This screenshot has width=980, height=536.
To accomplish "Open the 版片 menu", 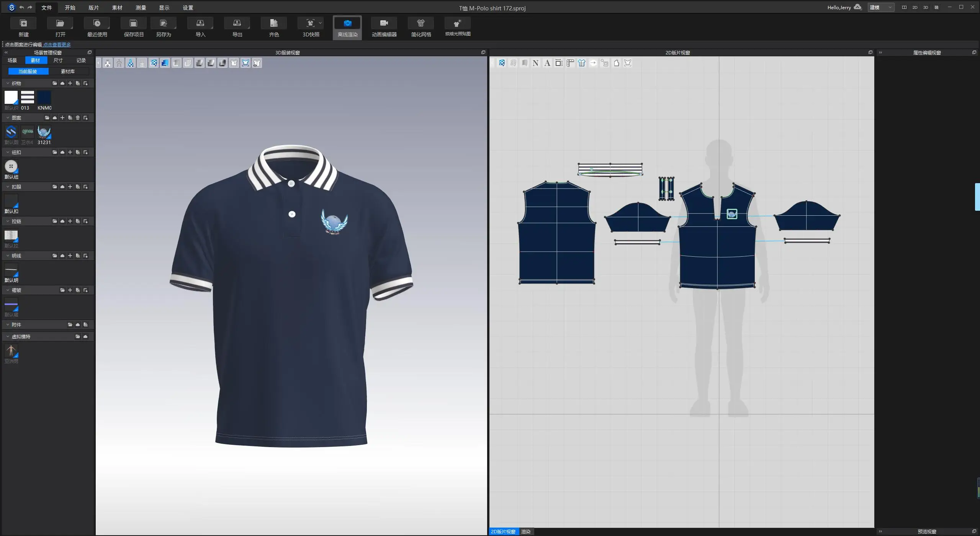I will tap(93, 8).
